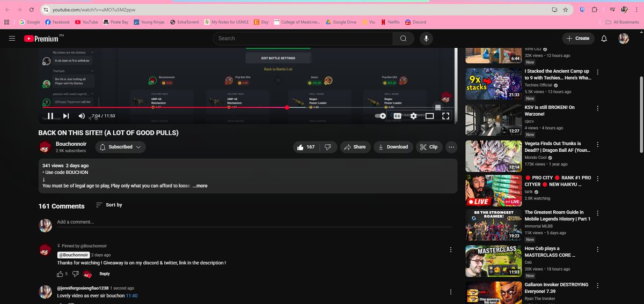Open Bouchonnoir channel avatar under video title

click(46, 147)
